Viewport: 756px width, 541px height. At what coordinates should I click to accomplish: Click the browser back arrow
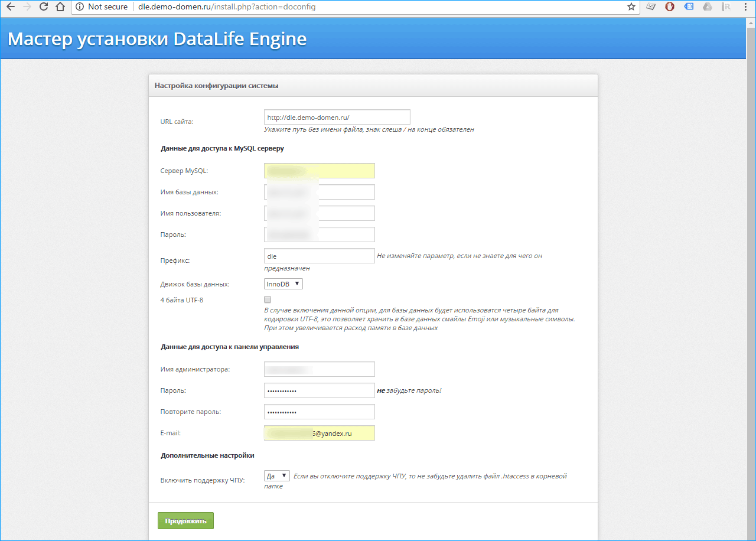[10, 7]
